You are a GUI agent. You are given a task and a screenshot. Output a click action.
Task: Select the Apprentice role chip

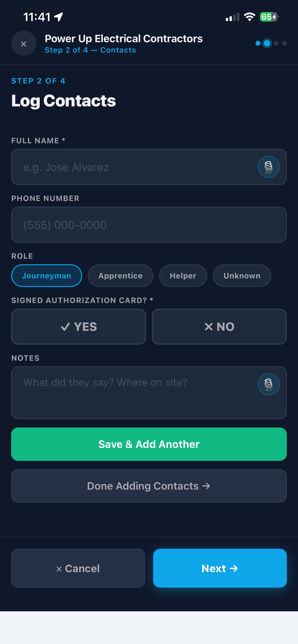[x=120, y=275]
